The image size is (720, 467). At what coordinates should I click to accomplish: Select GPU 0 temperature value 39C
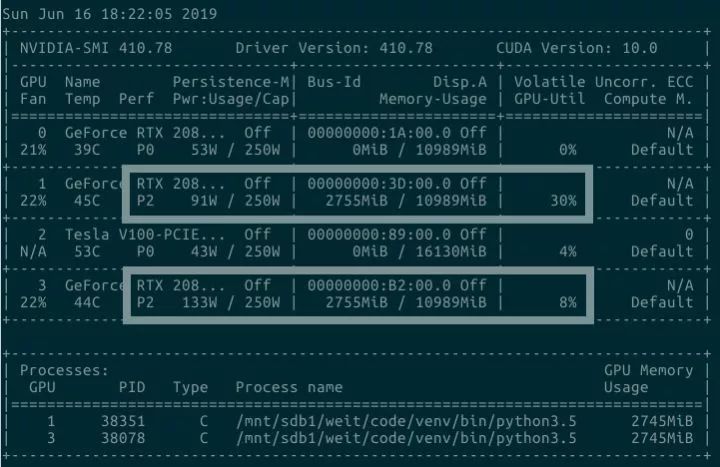[x=80, y=150]
